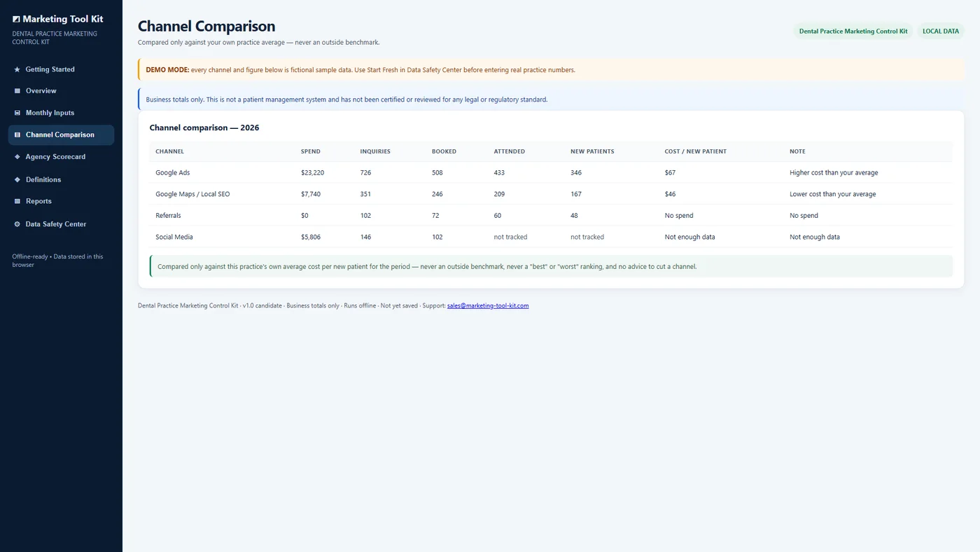Click the Lower cost than your average note

[833, 194]
